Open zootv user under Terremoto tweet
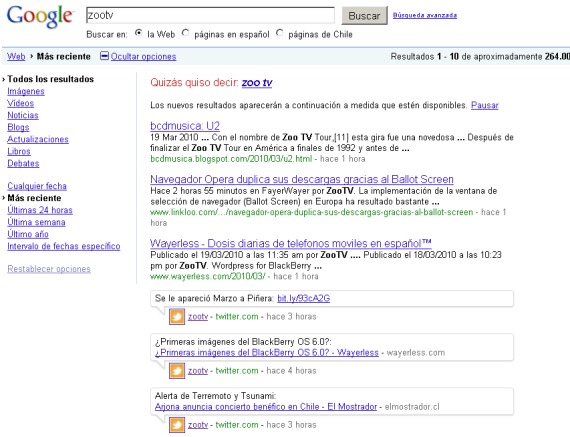This screenshot has width=570, height=437. [198, 425]
